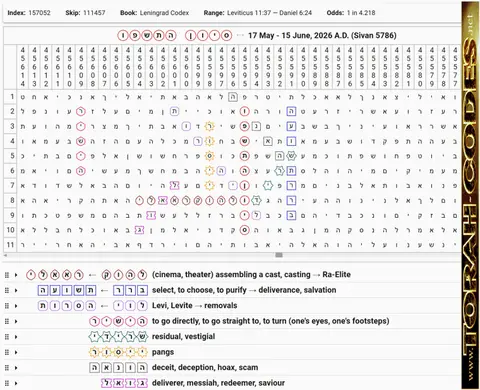Expand the 'to go directly, to go straight to' row
This screenshot has width=480, height=390.
click(16, 321)
